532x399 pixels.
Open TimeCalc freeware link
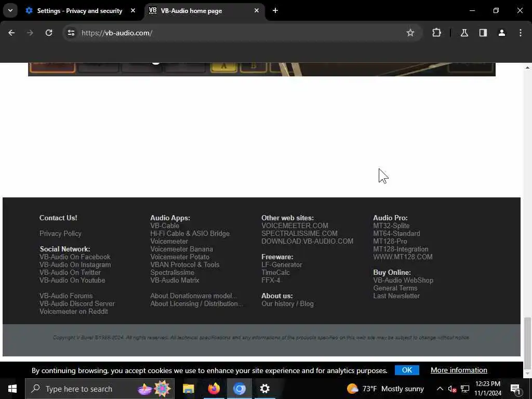coord(275,272)
